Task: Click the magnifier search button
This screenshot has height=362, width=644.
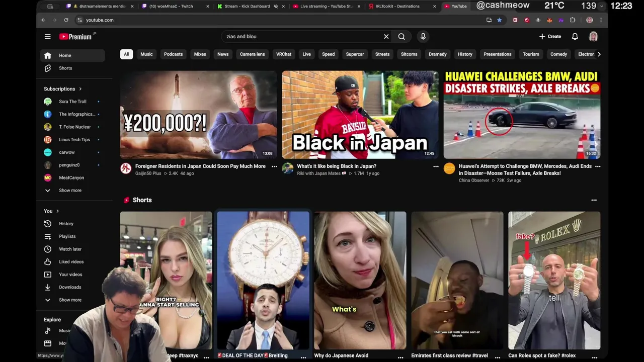Action: 401,36
